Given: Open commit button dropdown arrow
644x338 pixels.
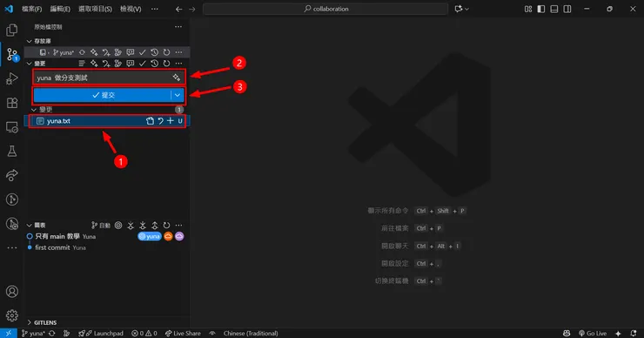Looking at the screenshot, I should pos(178,95).
